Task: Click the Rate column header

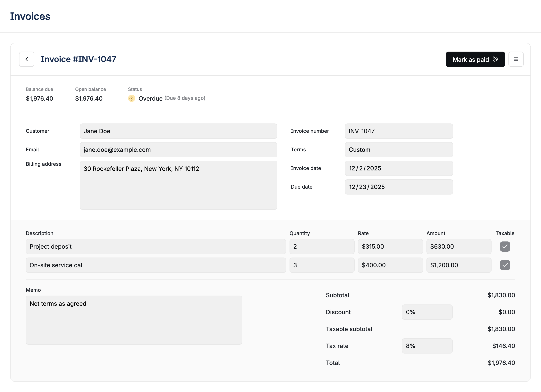Action: pos(363,233)
